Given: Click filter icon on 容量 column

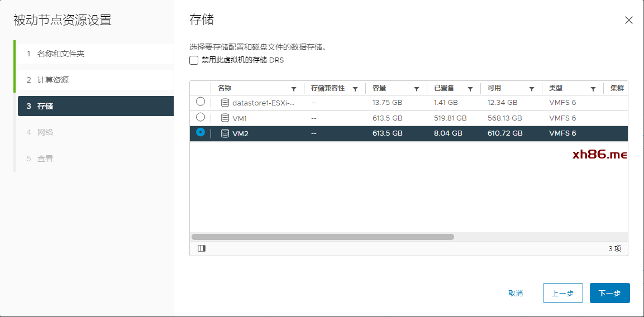Looking at the screenshot, I should tap(417, 89).
